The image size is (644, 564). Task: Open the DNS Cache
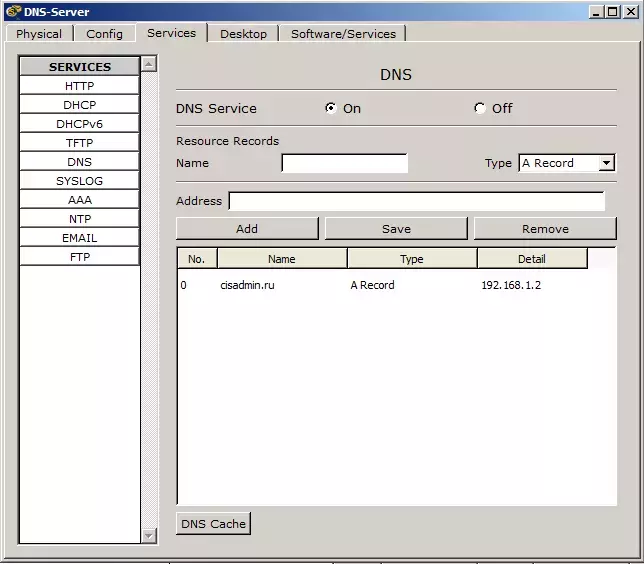click(x=213, y=524)
